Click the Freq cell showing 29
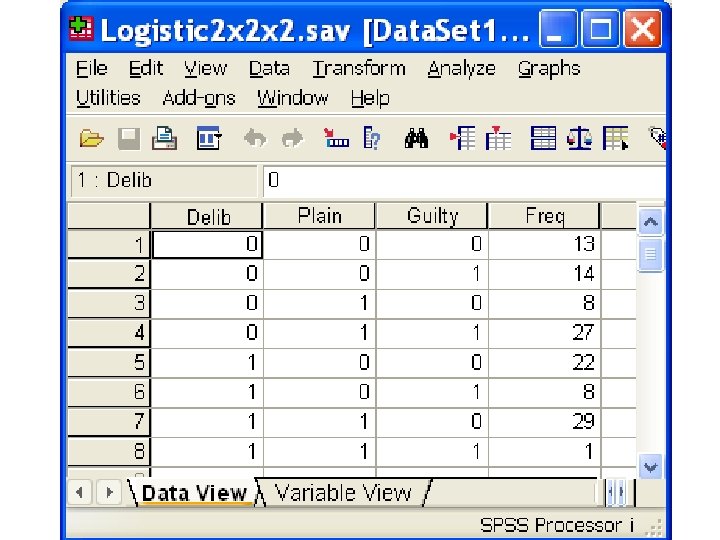Image resolution: width=720 pixels, height=540 pixels. tap(544, 422)
